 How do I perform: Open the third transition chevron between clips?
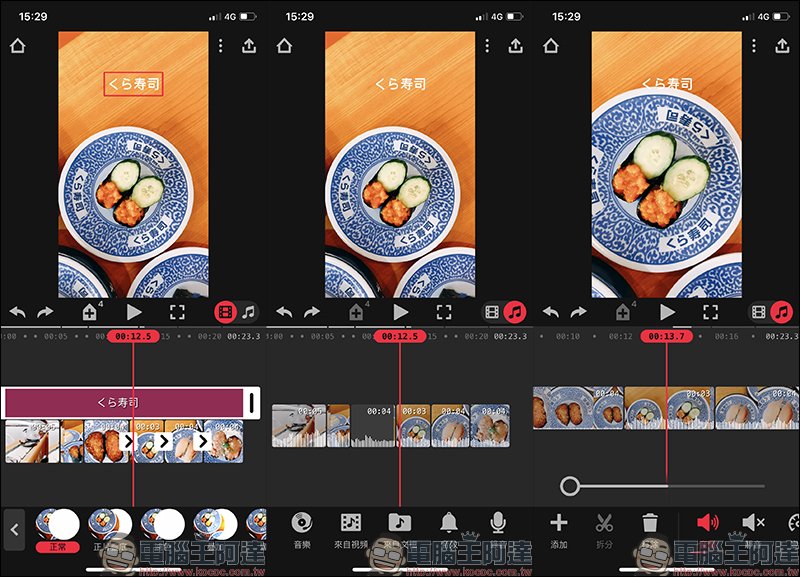[202, 441]
